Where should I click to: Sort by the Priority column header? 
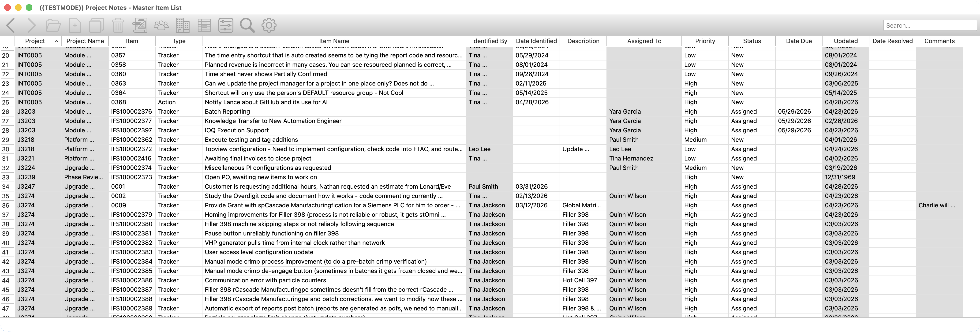click(x=705, y=41)
